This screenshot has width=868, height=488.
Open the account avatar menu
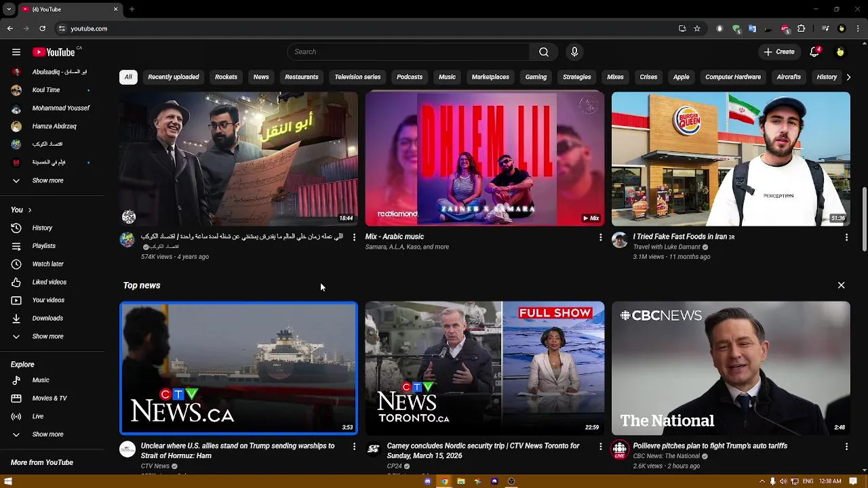pyautogui.click(x=840, y=52)
